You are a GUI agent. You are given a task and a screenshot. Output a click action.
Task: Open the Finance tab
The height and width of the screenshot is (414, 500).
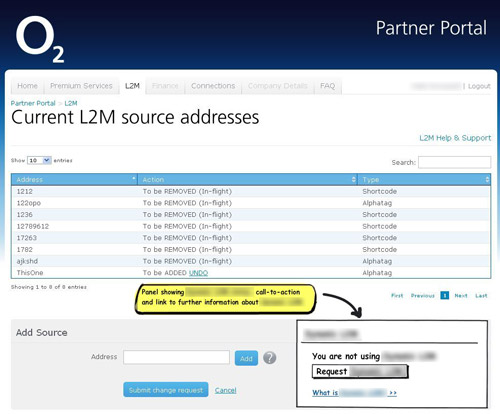pos(165,86)
